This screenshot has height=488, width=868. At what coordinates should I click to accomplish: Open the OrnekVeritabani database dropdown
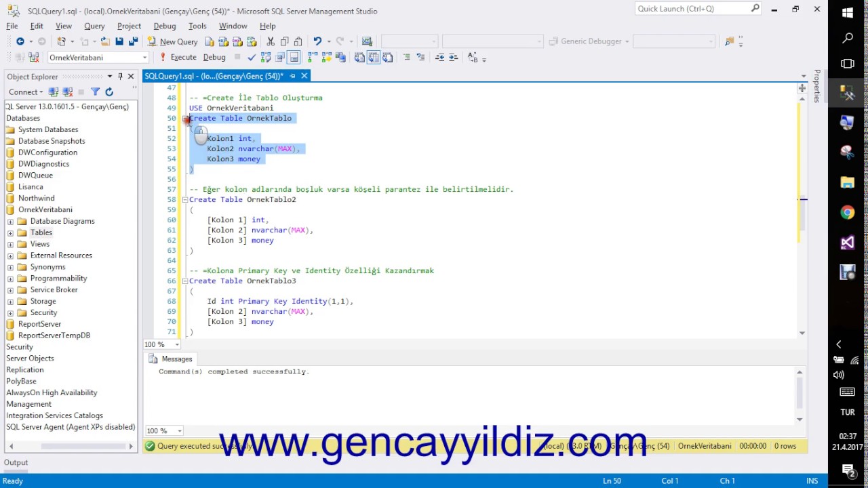(144, 58)
